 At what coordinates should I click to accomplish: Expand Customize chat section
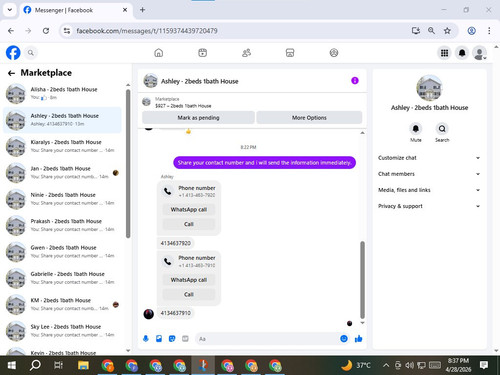(x=429, y=158)
